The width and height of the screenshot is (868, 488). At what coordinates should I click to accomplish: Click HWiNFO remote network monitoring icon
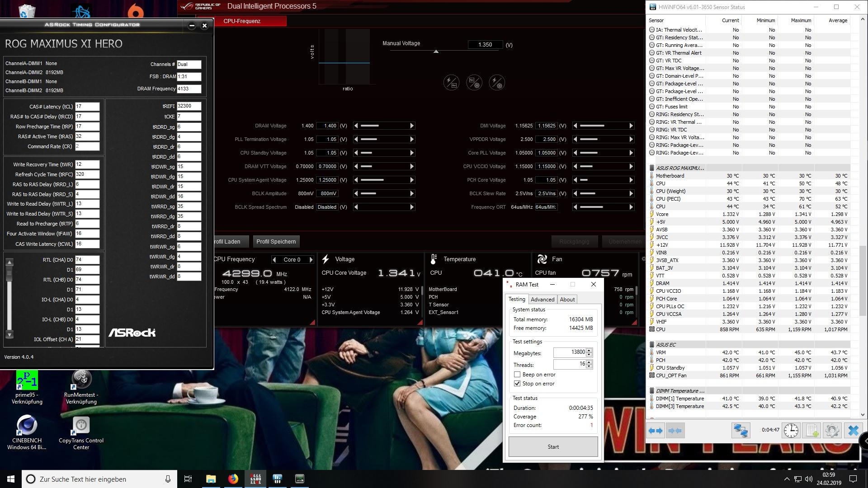click(x=741, y=430)
